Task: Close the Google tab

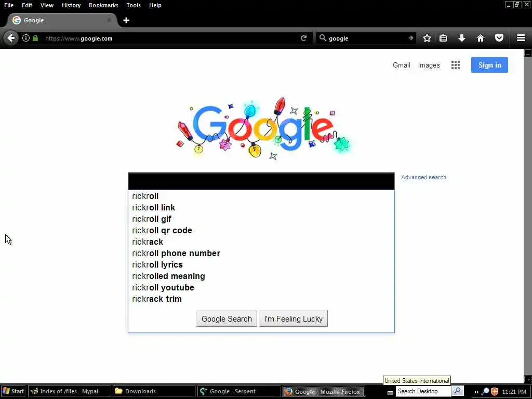Action: click(x=109, y=20)
